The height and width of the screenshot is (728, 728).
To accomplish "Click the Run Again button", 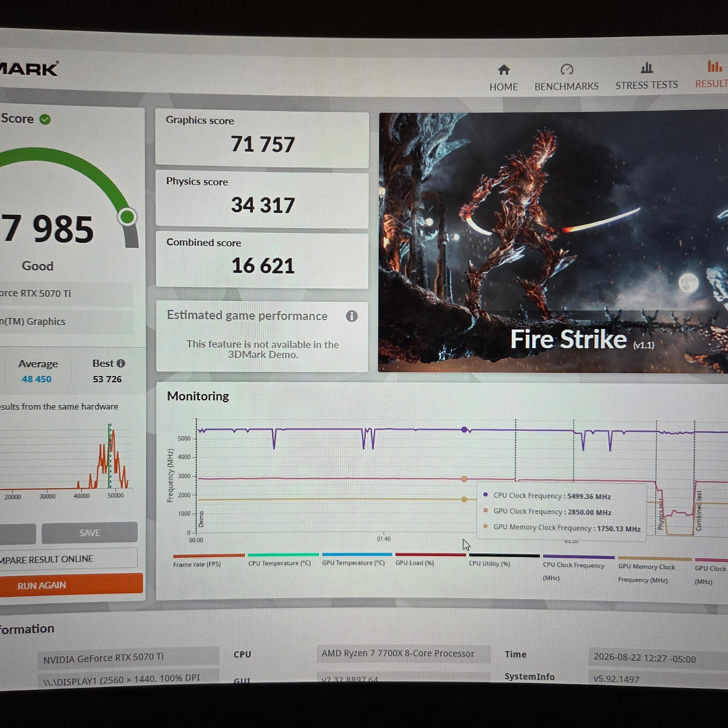I will click(x=71, y=585).
